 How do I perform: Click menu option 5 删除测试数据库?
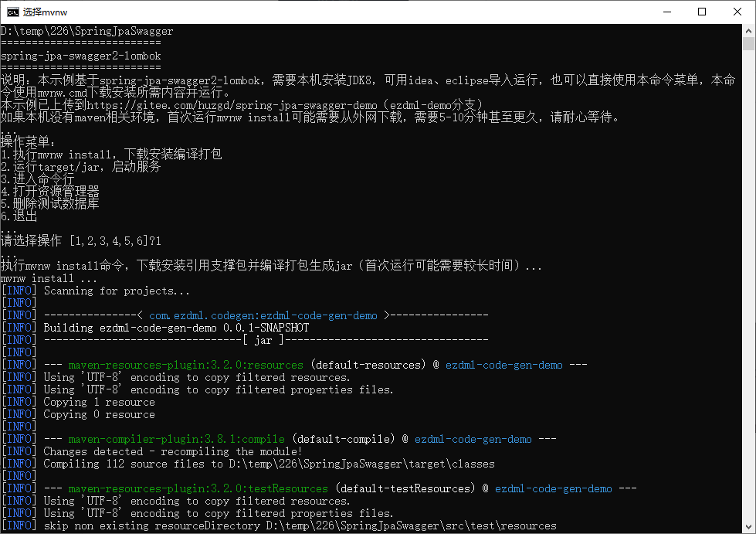click(x=50, y=204)
